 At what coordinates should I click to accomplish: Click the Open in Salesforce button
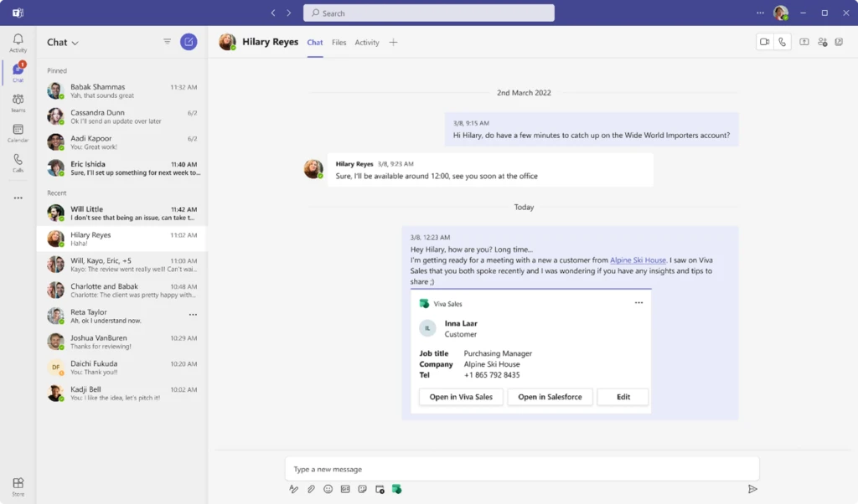(x=550, y=397)
